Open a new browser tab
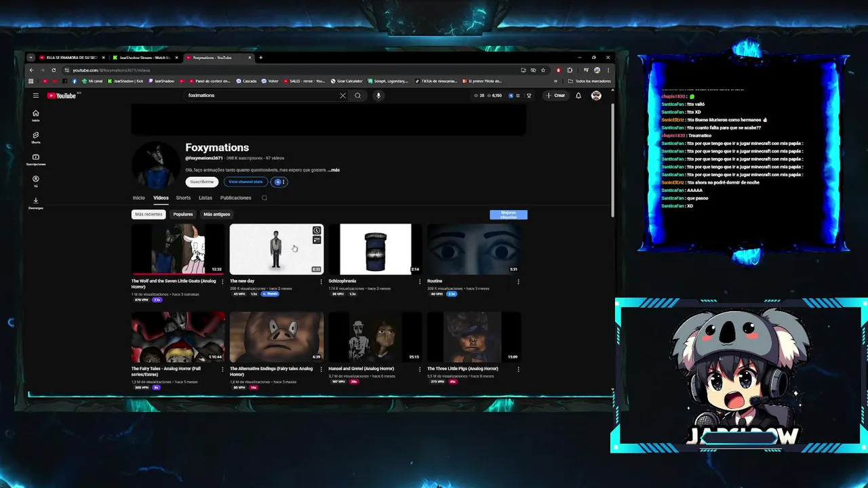This screenshot has height=488, width=868. point(260,58)
